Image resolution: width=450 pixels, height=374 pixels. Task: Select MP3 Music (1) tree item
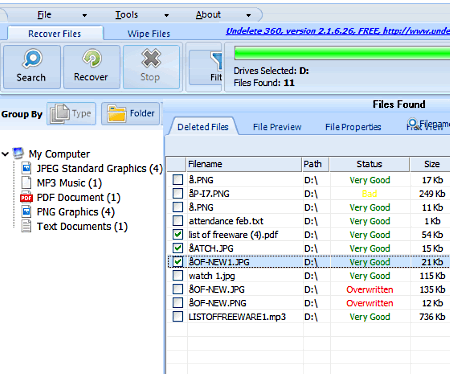(x=69, y=183)
